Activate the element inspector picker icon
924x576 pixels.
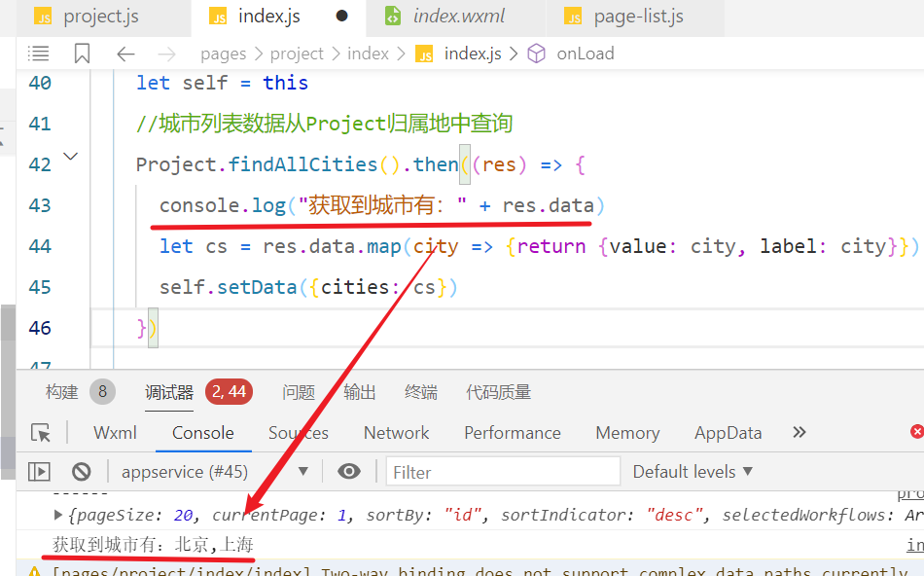41,433
